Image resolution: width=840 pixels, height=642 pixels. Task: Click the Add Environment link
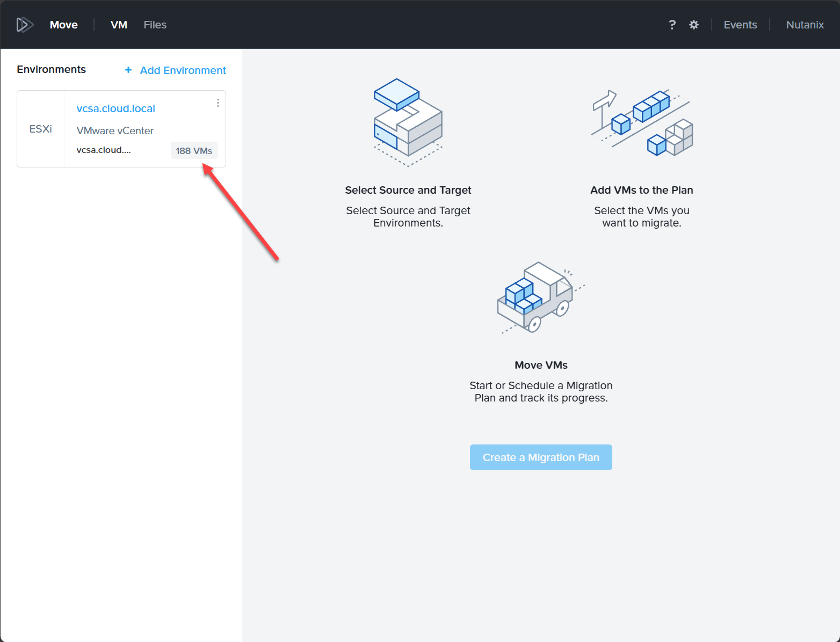click(x=183, y=70)
